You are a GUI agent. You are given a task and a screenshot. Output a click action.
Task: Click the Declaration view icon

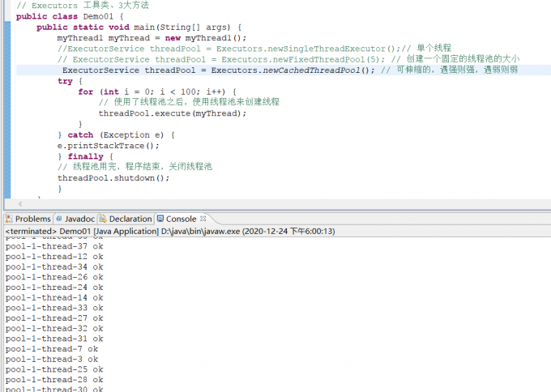click(x=104, y=219)
